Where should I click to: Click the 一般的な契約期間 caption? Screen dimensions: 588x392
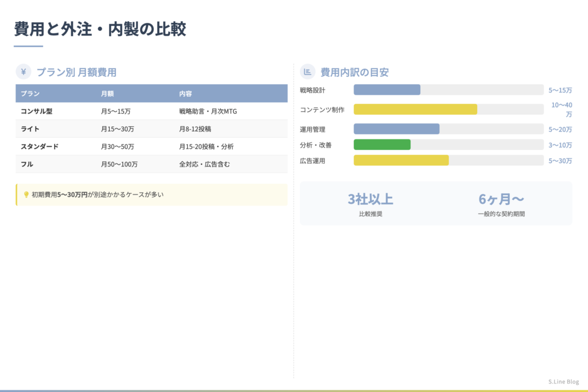tap(501, 214)
